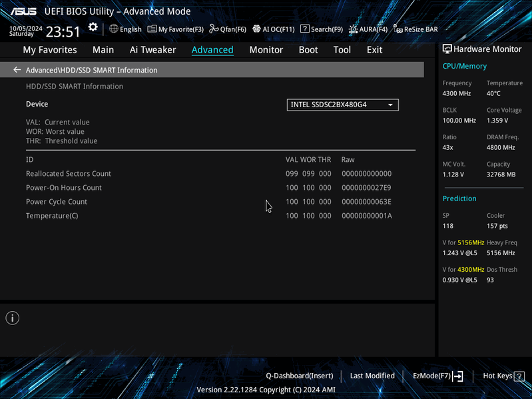This screenshot has width=532, height=399.
Task: Show Hot Keys help
Action: point(503,376)
